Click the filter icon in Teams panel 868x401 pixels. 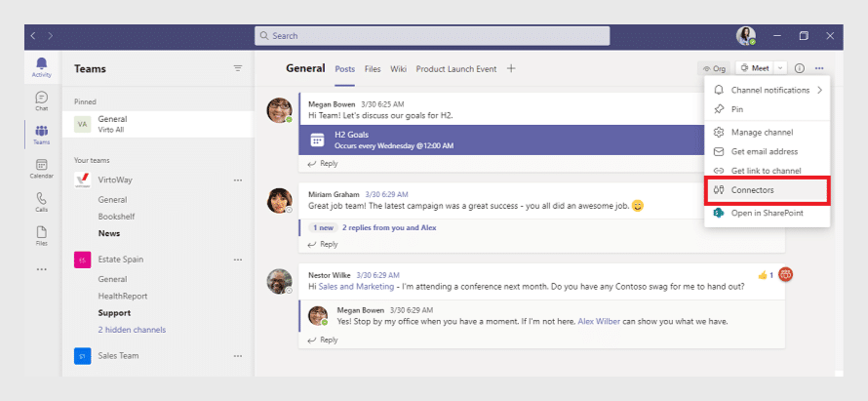(238, 68)
